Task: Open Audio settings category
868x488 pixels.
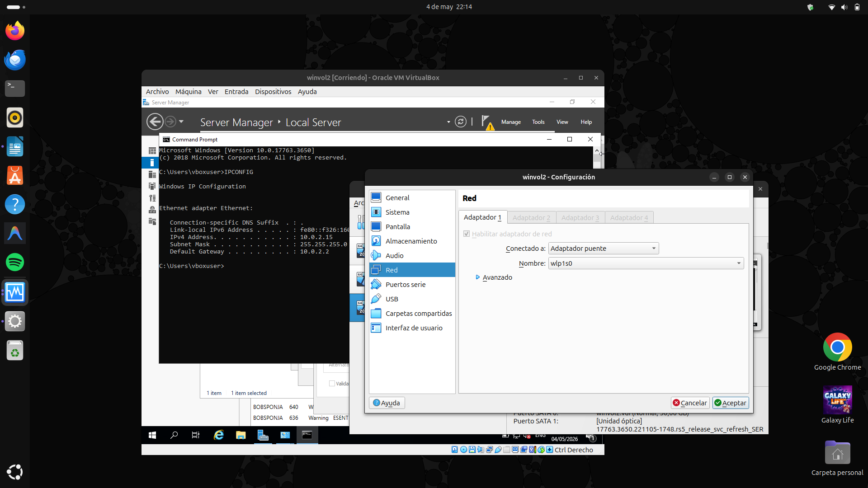Action: coord(412,255)
